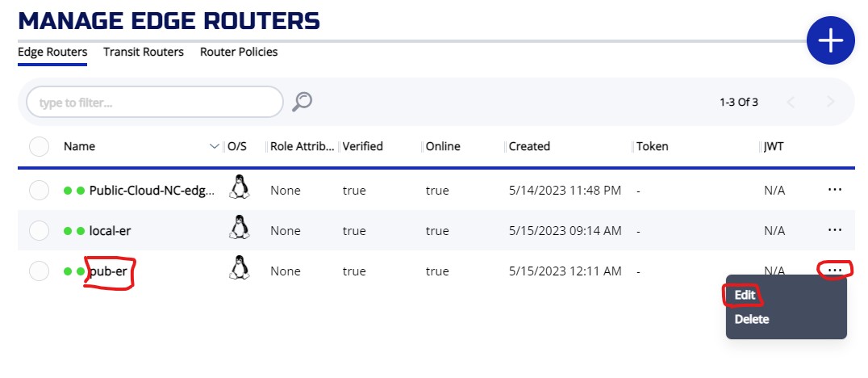This screenshot has width=868, height=378.
Task: Select the local-er router checkbox
Action: tap(39, 230)
